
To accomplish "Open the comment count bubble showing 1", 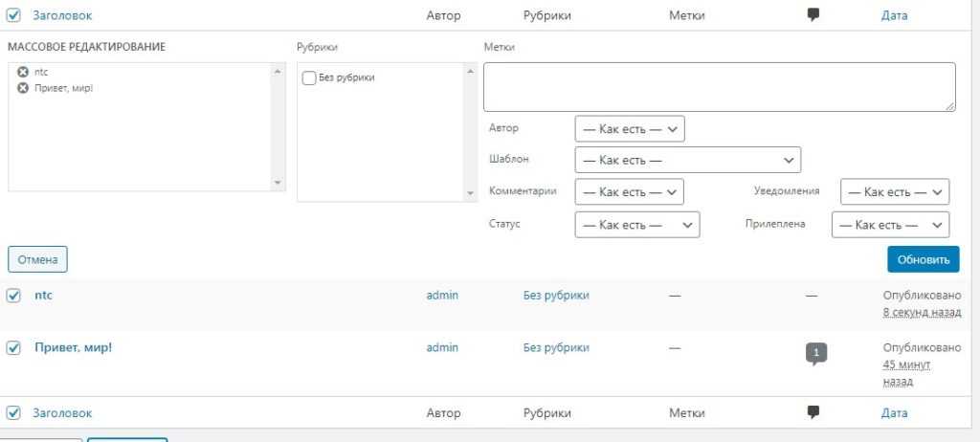I will click(x=815, y=353).
